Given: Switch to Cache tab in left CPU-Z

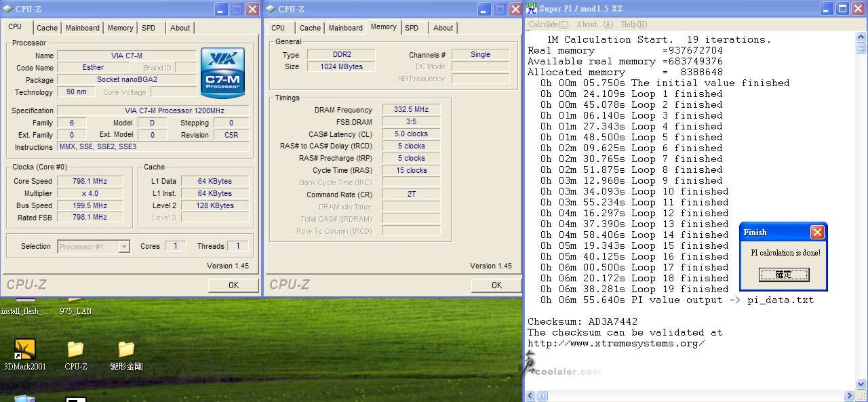Looking at the screenshot, I should 47,28.
